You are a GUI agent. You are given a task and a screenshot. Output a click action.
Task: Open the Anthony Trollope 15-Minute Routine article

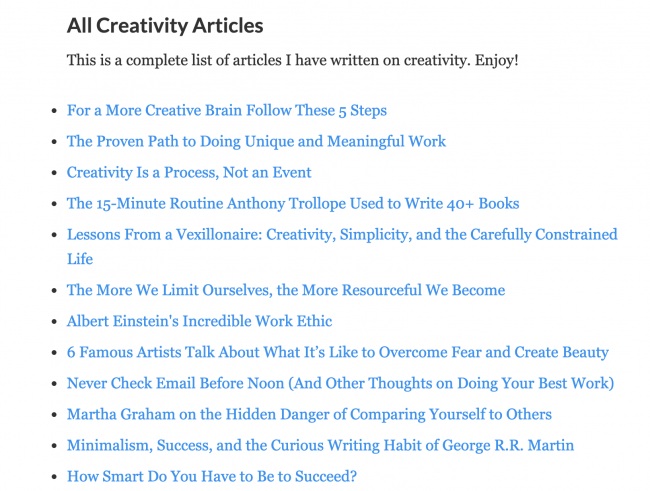[293, 203]
